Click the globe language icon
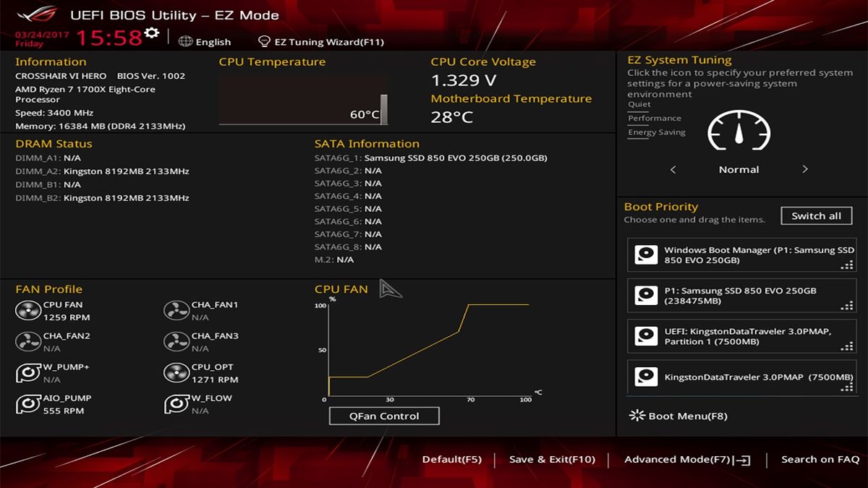This screenshot has width=868, height=488. click(185, 42)
